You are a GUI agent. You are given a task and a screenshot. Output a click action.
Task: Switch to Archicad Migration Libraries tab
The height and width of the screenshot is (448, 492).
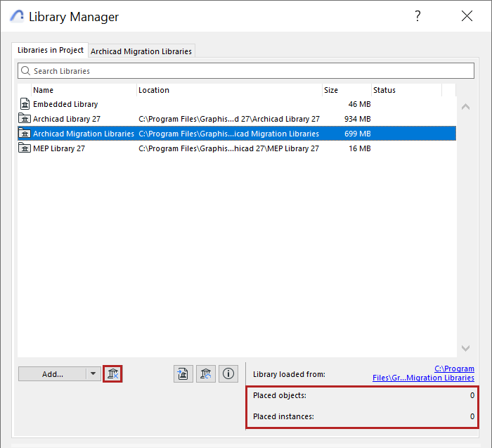pyautogui.click(x=141, y=51)
